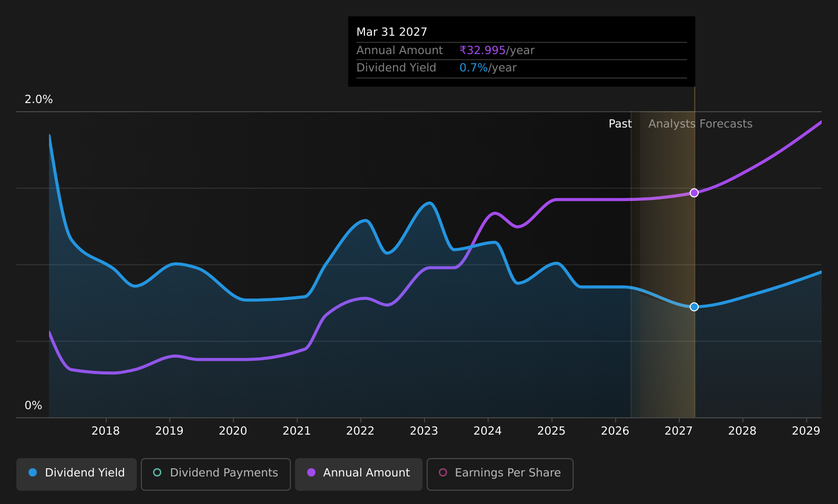Viewport: 838px width, 504px height.
Task: Click the Past region label
Action: (620, 124)
